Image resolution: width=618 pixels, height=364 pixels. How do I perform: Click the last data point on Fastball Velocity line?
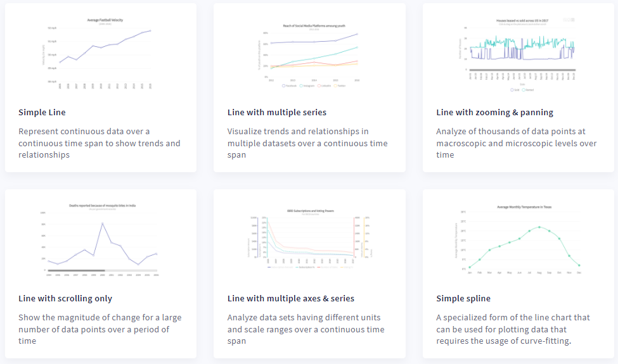pos(150,30)
